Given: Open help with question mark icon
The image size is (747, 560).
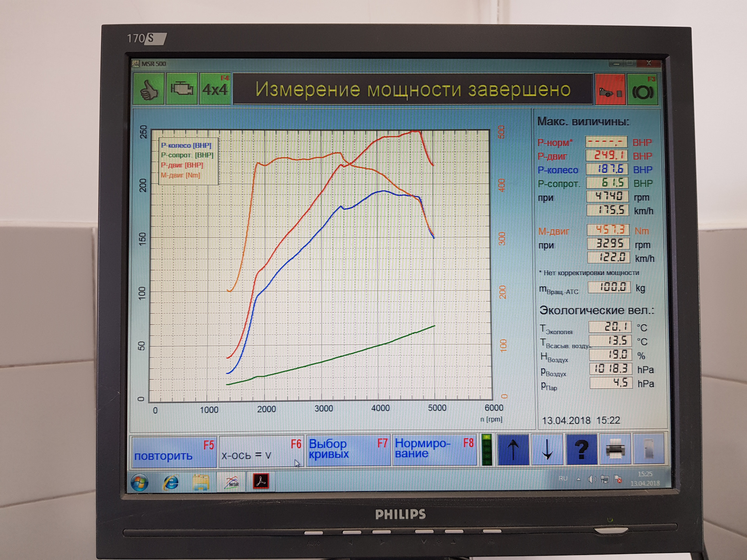Looking at the screenshot, I should tap(581, 450).
